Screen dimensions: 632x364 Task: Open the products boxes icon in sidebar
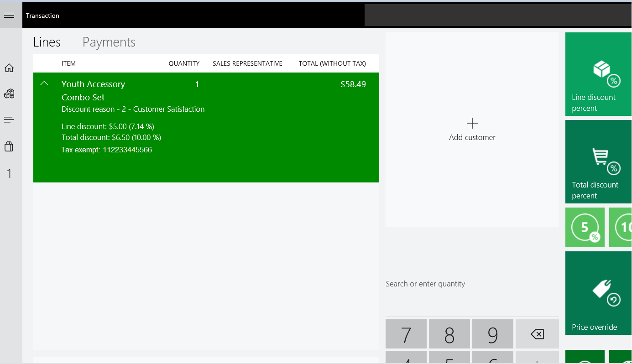9,94
